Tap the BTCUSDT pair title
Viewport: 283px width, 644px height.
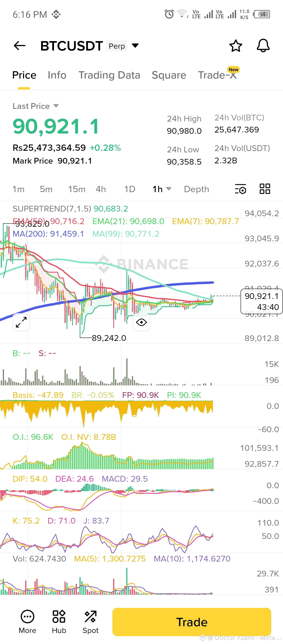click(71, 46)
